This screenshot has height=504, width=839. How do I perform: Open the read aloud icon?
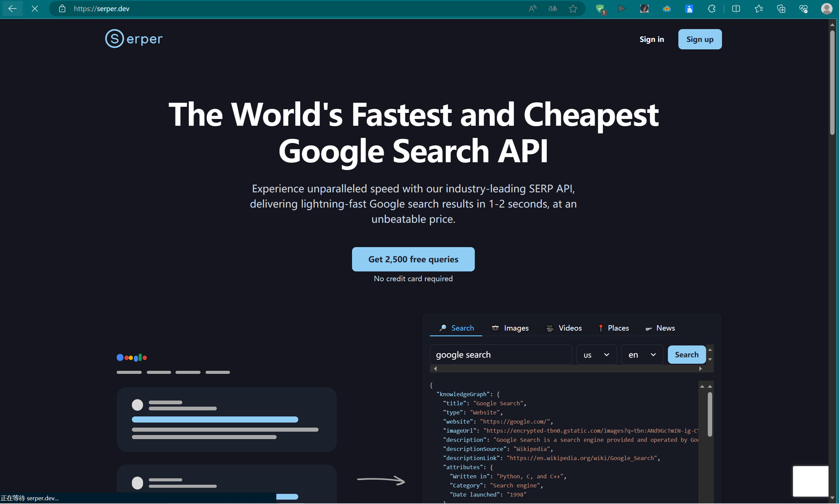coord(532,8)
